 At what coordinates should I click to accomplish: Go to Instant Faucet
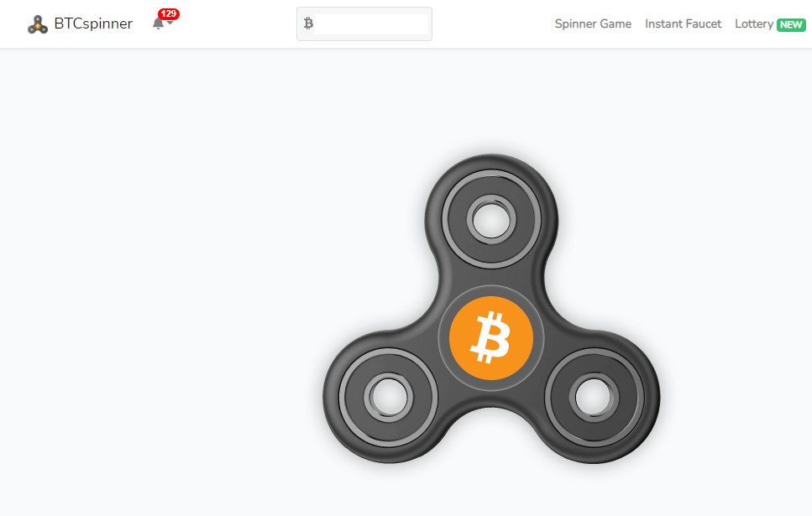pos(683,23)
